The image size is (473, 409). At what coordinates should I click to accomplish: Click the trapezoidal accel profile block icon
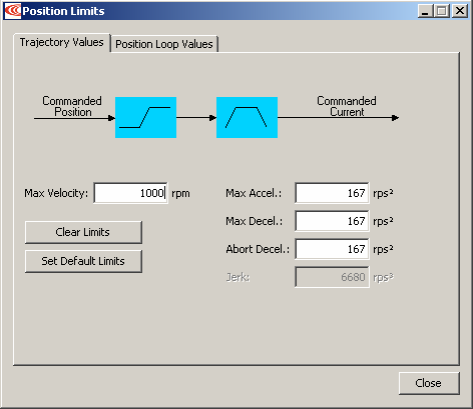pyautogui.click(x=247, y=117)
